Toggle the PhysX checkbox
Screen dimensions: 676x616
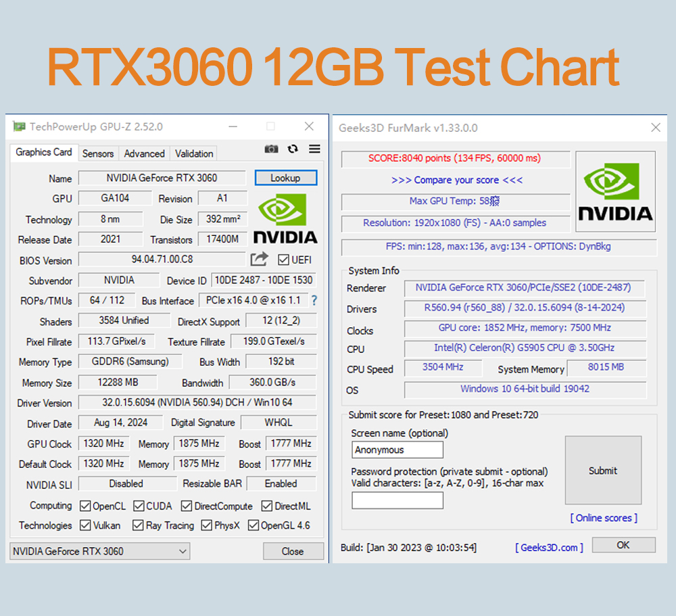coord(206,525)
